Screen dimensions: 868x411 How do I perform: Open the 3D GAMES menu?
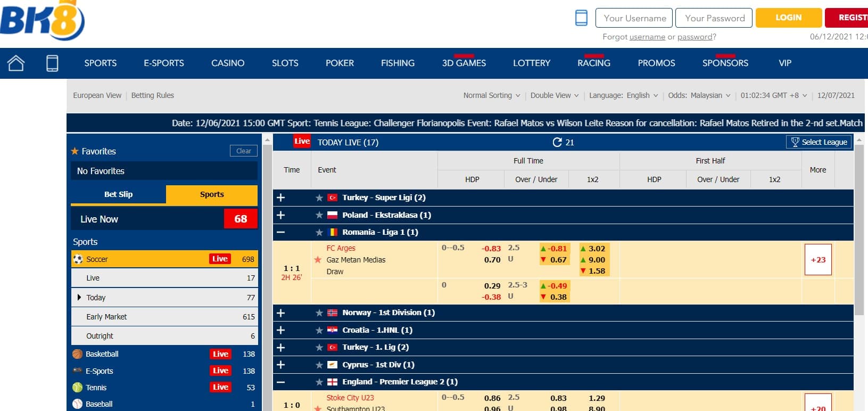(464, 63)
